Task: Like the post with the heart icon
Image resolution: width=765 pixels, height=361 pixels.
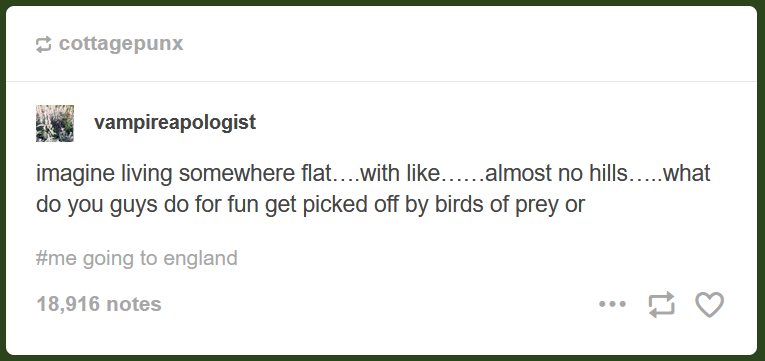Action: pos(709,304)
